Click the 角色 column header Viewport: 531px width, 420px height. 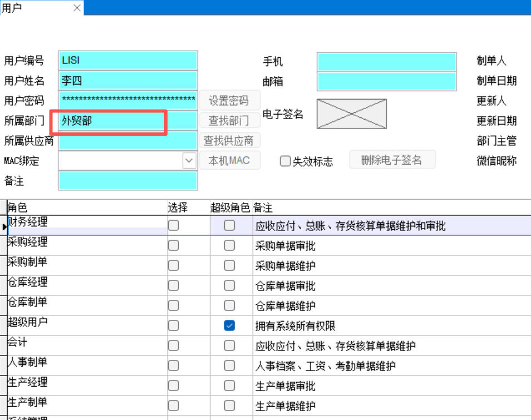[86, 207]
